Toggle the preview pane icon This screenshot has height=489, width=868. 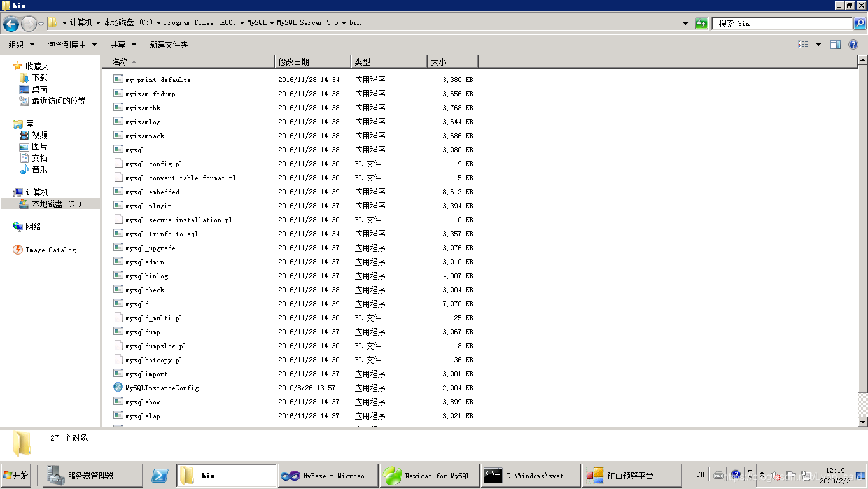click(836, 45)
